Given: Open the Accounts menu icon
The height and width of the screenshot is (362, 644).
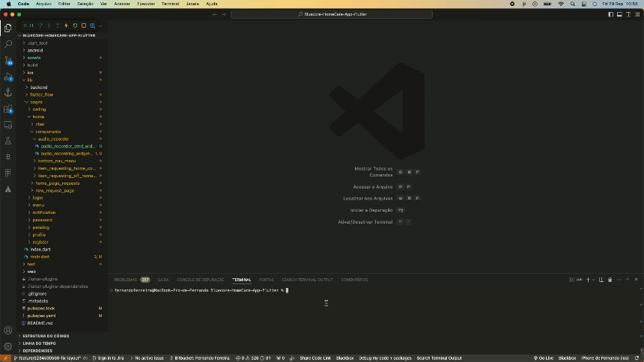Looking at the screenshot, I should tap(7, 331).
